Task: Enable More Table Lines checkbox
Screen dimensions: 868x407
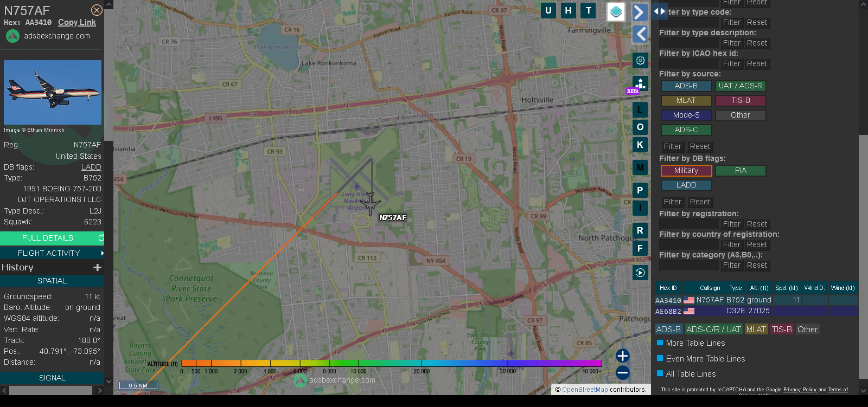Action: [660, 343]
